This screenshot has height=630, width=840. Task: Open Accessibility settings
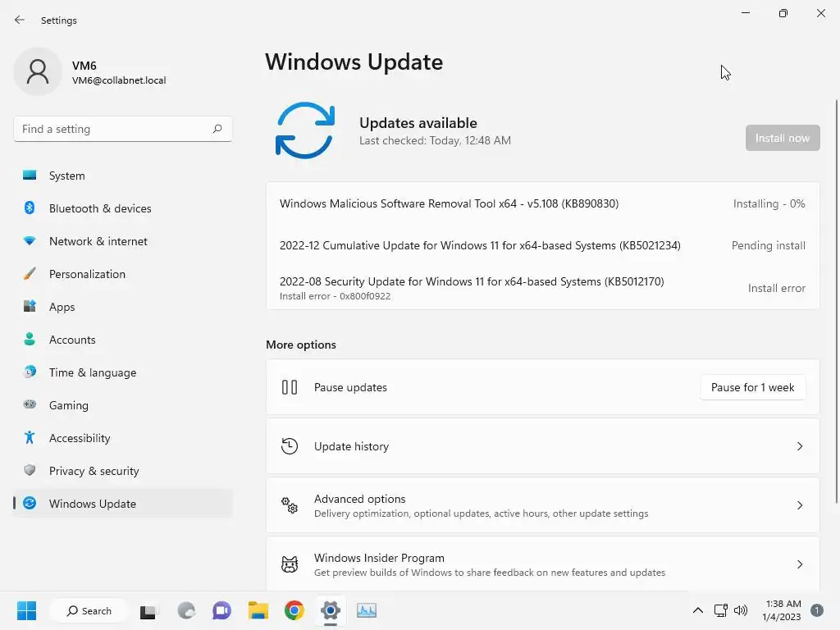[123, 438]
